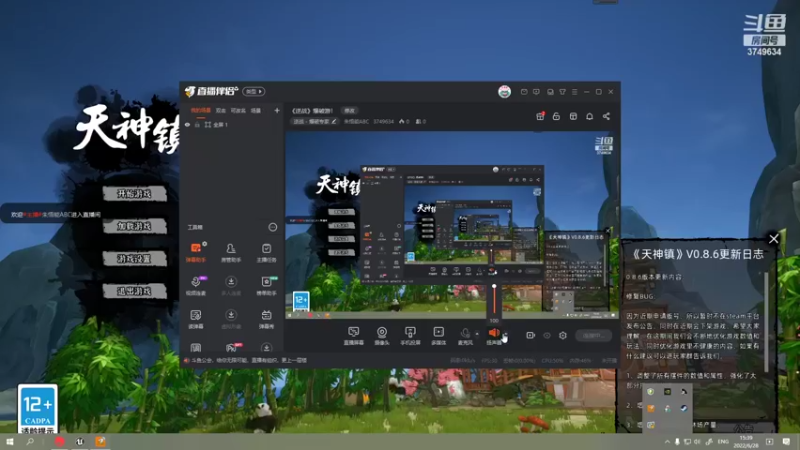Click 退出游戏 in the game menu
Image resolution: width=800 pixels, height=450 pixels.
point(135,291)
